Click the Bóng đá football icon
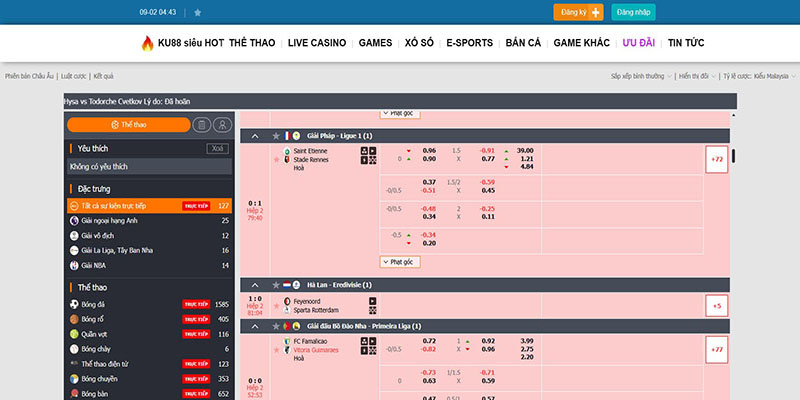The image size is (800, 400). tap(74, 304)
